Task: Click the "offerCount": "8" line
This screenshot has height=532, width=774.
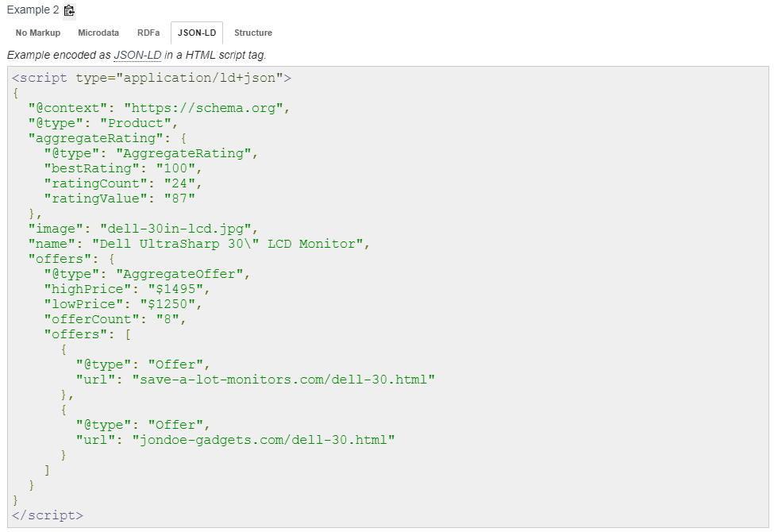Action: pos(115,319)
